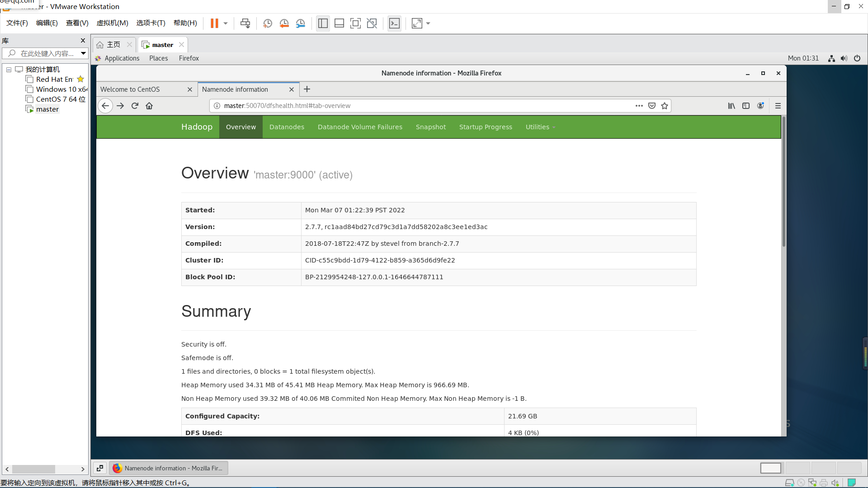Open the pause button dropdown arrow
868x488 pixels.
click(x=226, y=23)
